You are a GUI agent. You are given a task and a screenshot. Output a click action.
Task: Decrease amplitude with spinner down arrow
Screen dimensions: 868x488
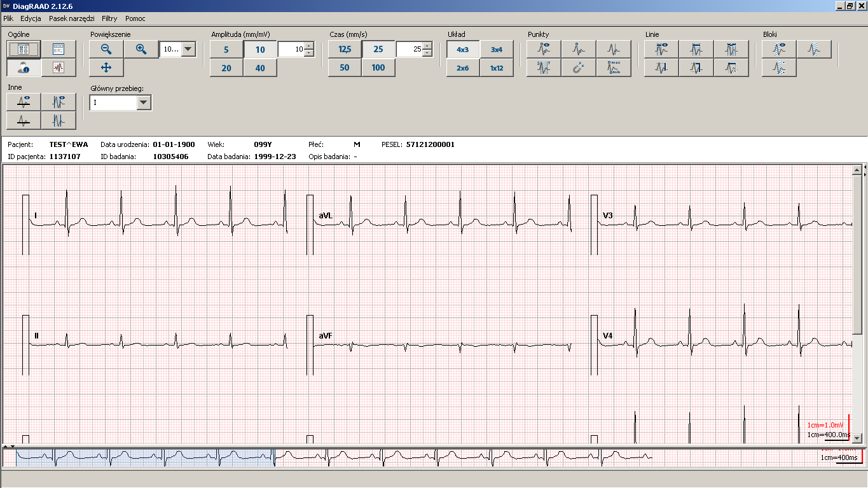coord(309,53)
